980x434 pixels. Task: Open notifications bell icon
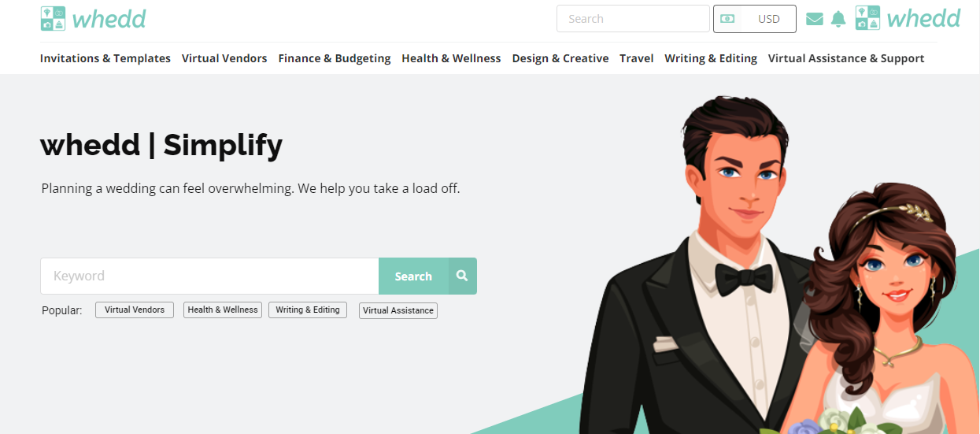pyautogui.click(x=838, y=19)
